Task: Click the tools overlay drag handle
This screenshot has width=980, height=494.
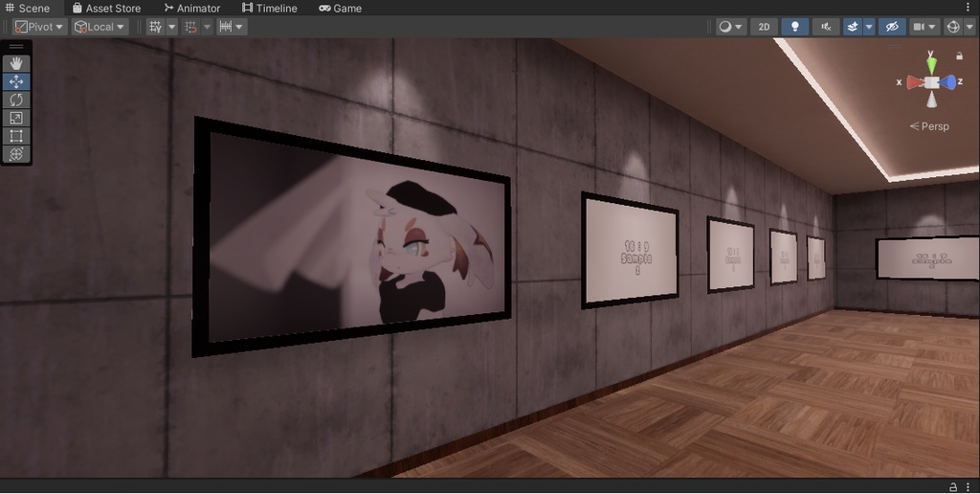Action: click(x=16, y=46)
